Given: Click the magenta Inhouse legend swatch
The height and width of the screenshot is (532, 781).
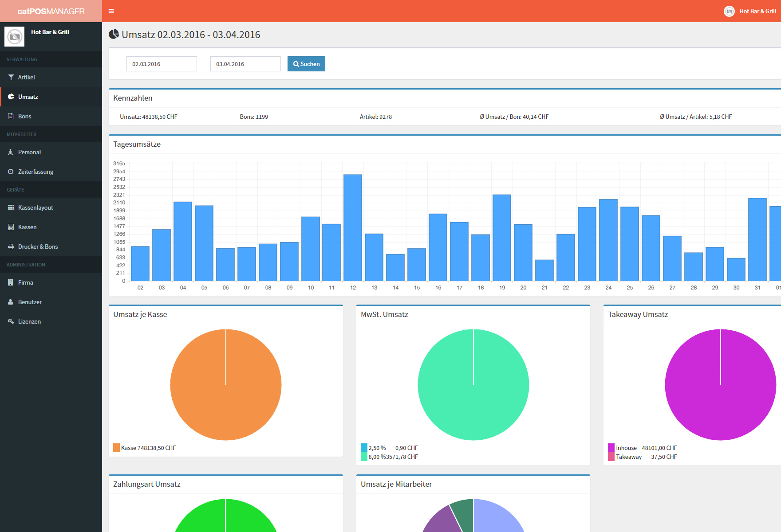Looking at the screenshot, I should pyautogui.click(x=611, y=448).
